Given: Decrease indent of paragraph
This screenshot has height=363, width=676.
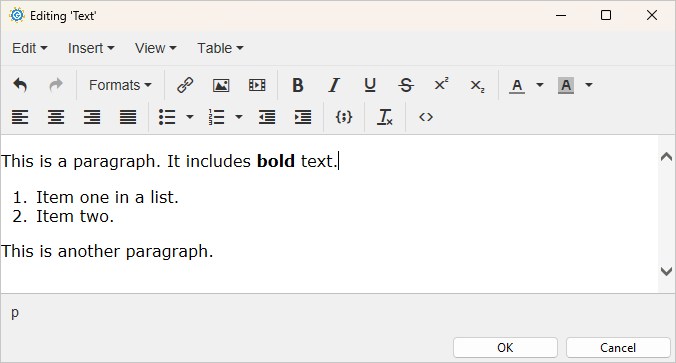Looking at the screenshot, I should coord(267,117).
